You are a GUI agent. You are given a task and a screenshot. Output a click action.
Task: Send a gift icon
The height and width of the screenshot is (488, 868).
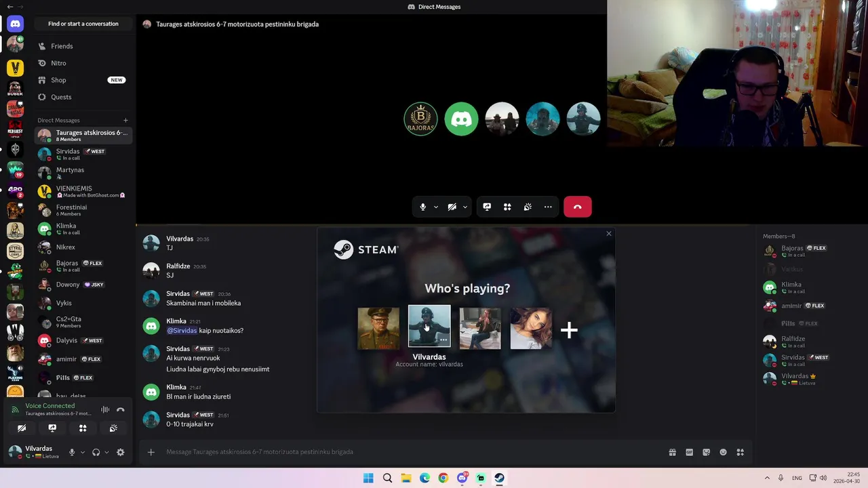tap(672, 452)
